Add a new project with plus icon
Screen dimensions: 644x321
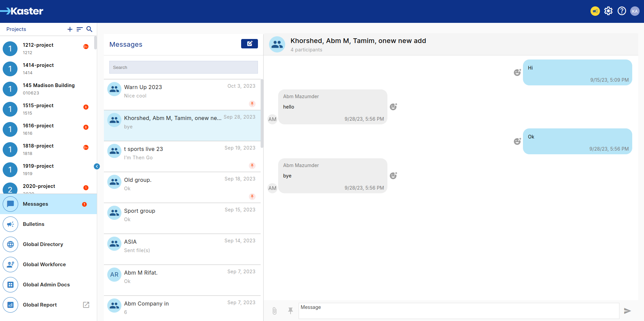(x=70, y=29)
